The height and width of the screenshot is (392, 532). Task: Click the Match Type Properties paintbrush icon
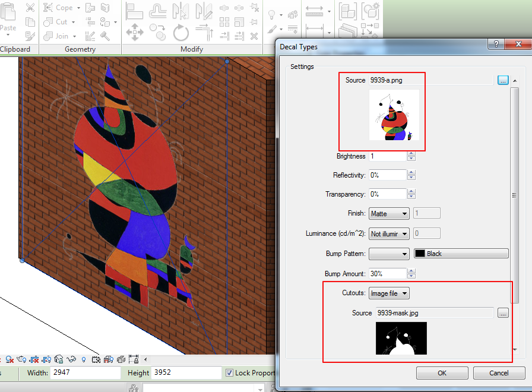pyautogui.click(x=30, y=36)
